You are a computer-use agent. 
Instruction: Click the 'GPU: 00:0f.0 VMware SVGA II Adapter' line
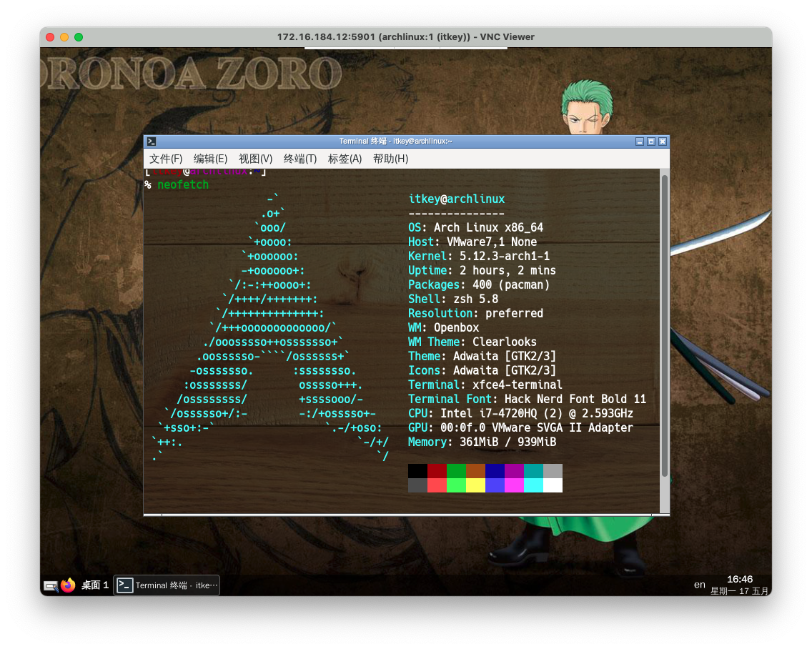click(x=520, y=428)
